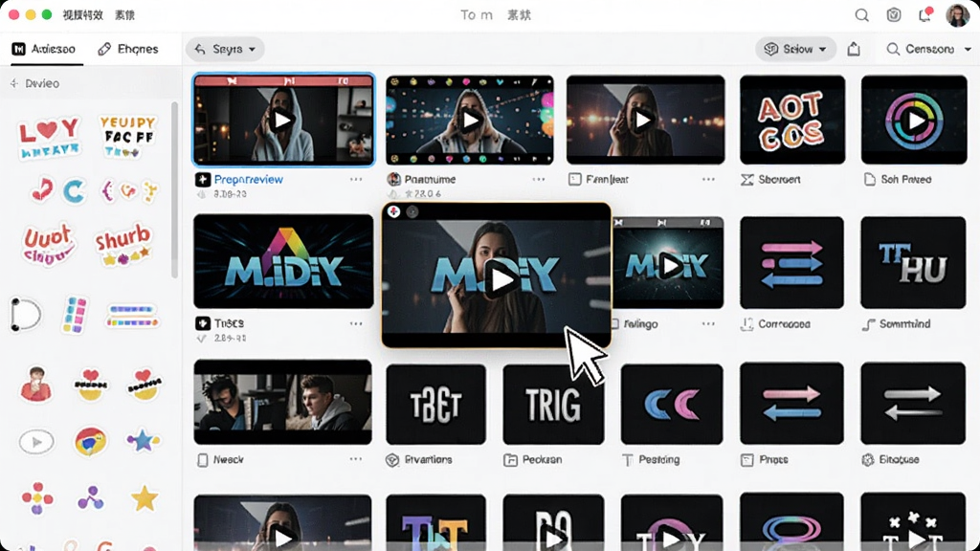This screenshot has width=980, height=551.
Task: Play the Folingo MJDIY thumbnail
Action: coord(669,266)
